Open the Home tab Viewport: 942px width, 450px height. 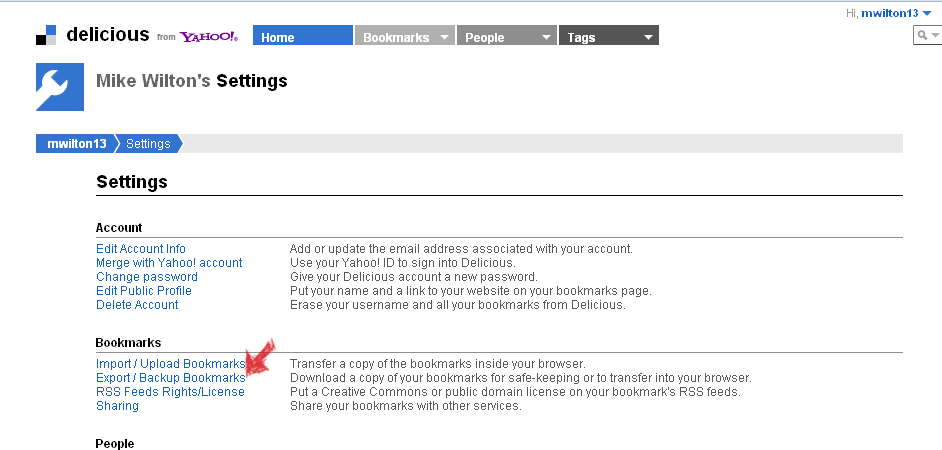coord(303,35)
